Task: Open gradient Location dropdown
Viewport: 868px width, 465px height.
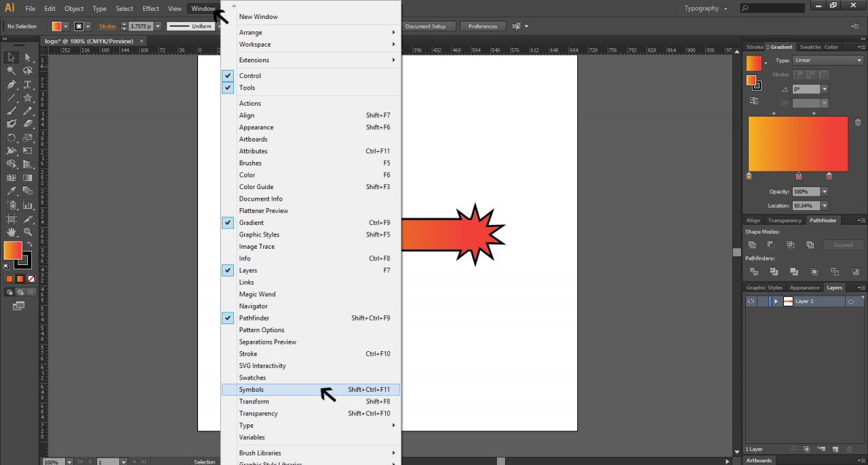Action: (825, 205)
